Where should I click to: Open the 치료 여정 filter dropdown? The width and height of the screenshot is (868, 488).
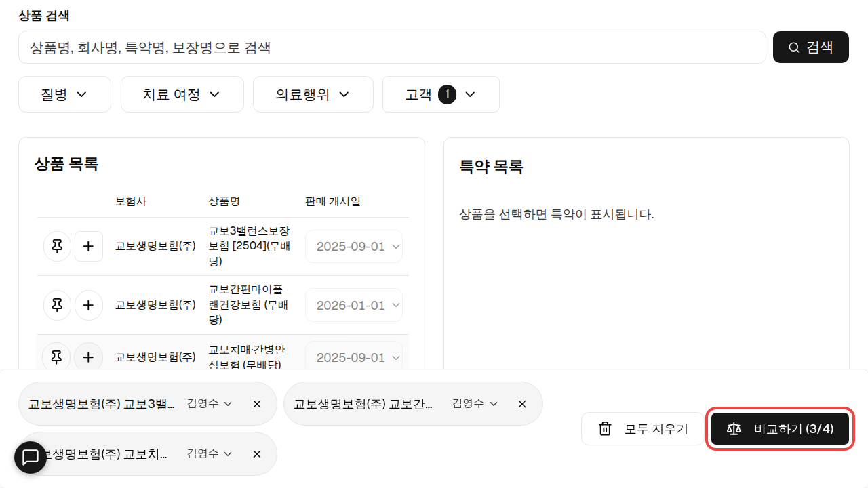coord(182,94)
